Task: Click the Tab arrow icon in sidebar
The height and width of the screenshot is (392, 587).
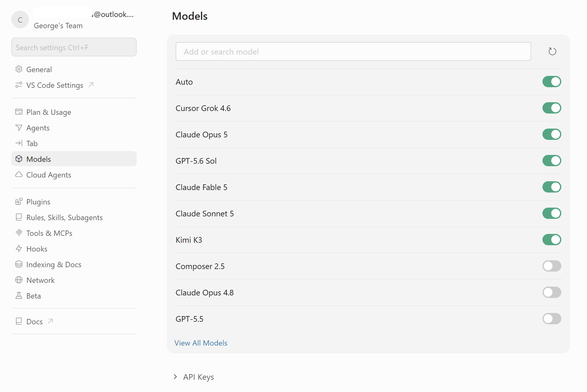Action: (x=19, y=143)
